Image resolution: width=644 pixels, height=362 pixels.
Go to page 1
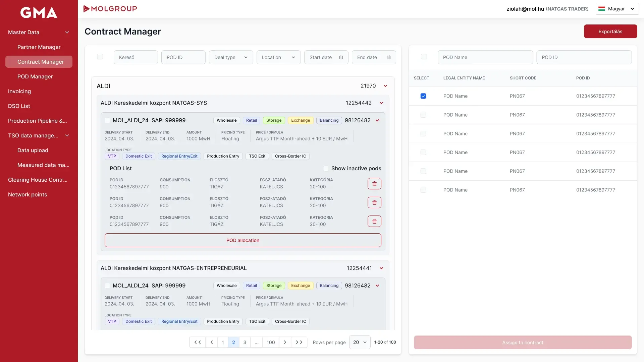[223, 342]
